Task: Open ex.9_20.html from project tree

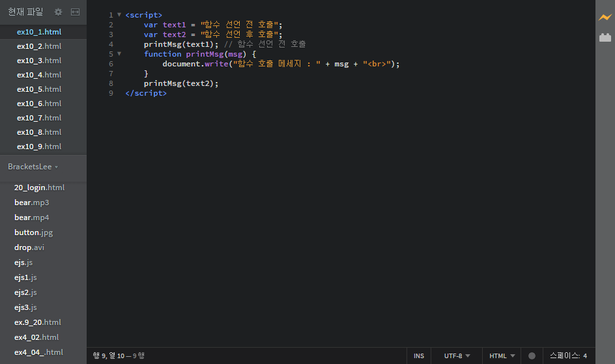Action: pos(38,322)
